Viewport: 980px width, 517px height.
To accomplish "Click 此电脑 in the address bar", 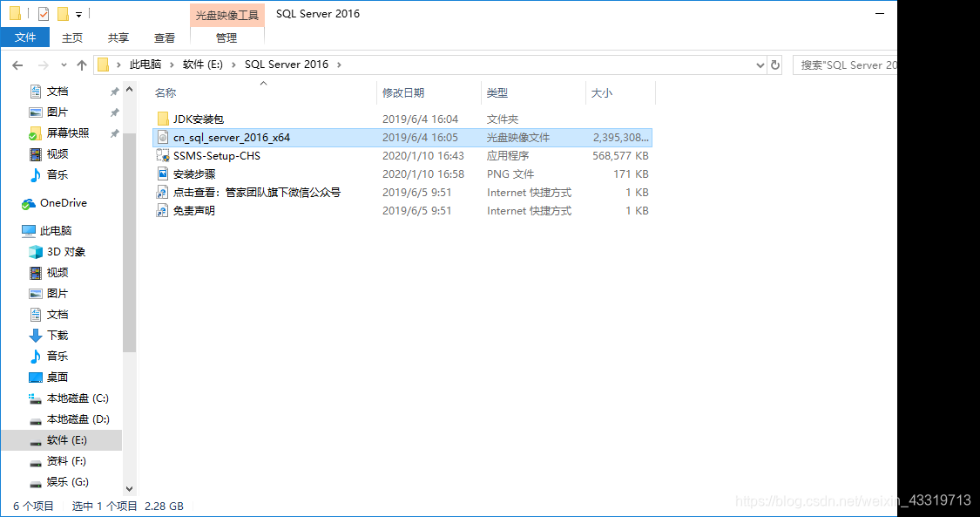I will click(x=145, y=65).
